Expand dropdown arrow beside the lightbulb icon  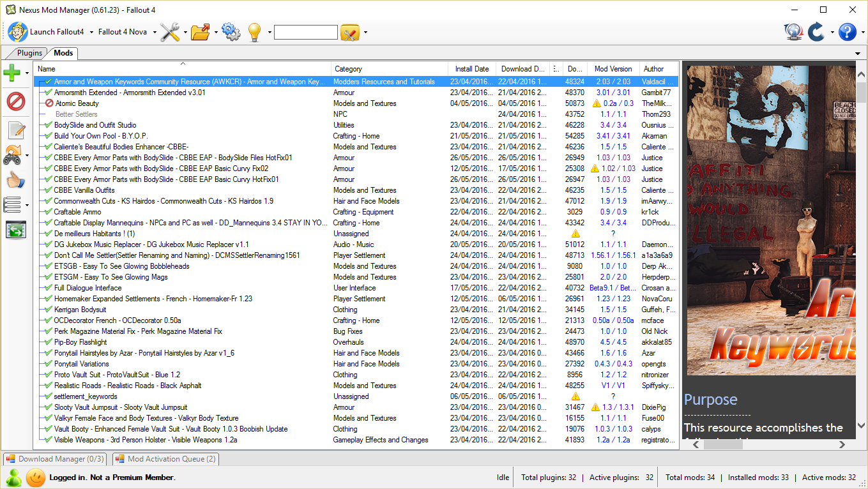pos(270,32)
